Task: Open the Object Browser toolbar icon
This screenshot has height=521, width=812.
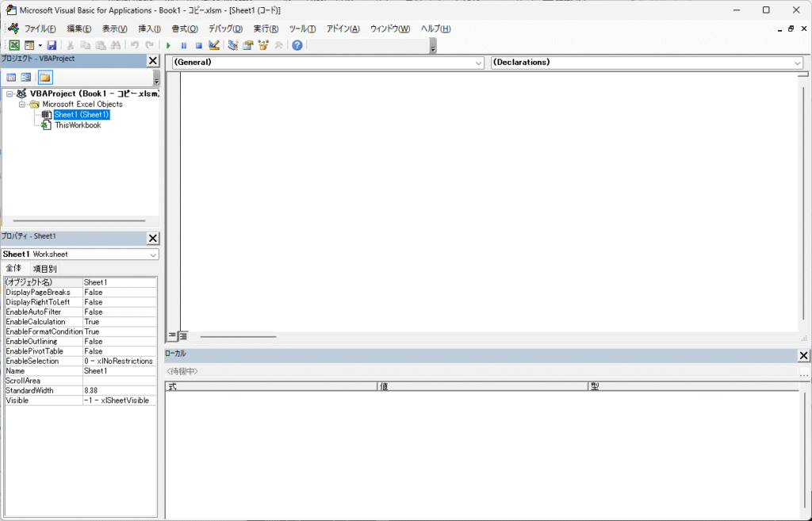Action: tap(263, 45)
